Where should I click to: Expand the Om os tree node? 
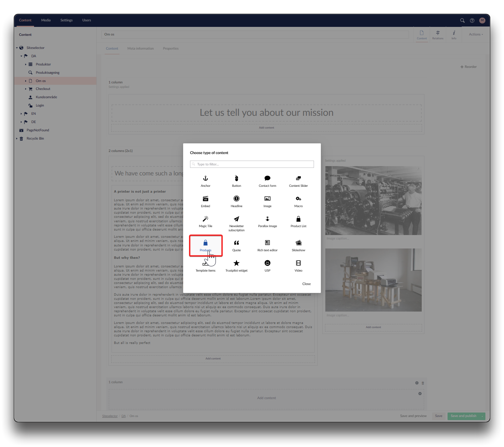tap(25, 81)
